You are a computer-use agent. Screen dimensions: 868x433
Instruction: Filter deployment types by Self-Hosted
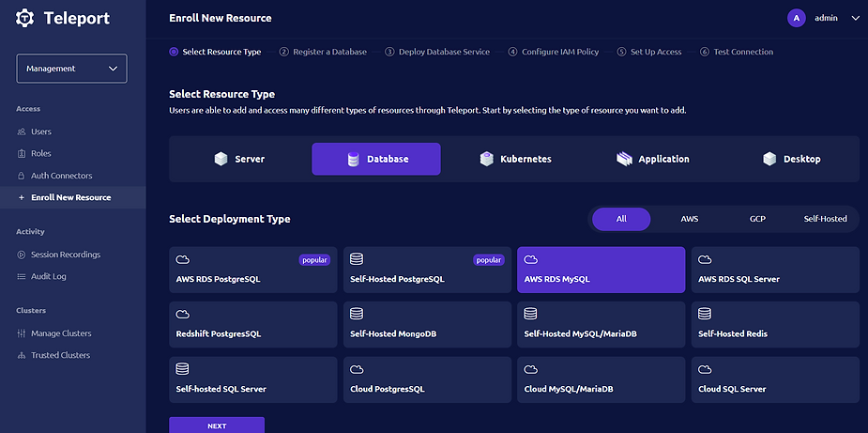(826, 219)
